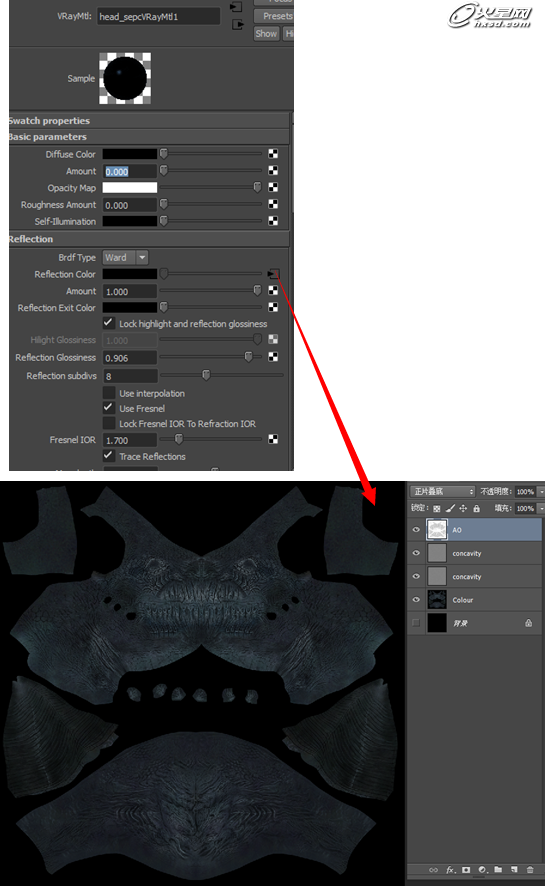This screenshot has width=545, height=889.
Task: Click the Opacity Map white color swatch
Action: point(129,188)
